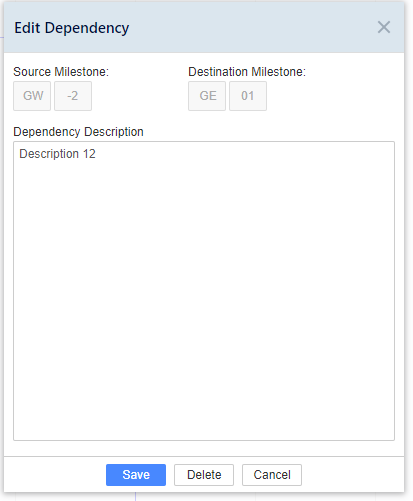Image resolution: width=413 pixels, height=501 pixels.
Task: Close the Edit Dependency dialog with X
Action: [x=384, y=27]
